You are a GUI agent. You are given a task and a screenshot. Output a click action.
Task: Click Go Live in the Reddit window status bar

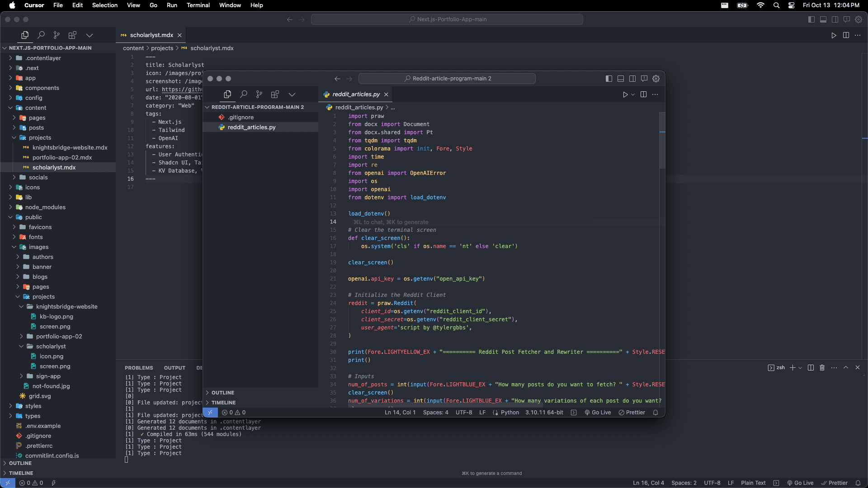(598, 413)
